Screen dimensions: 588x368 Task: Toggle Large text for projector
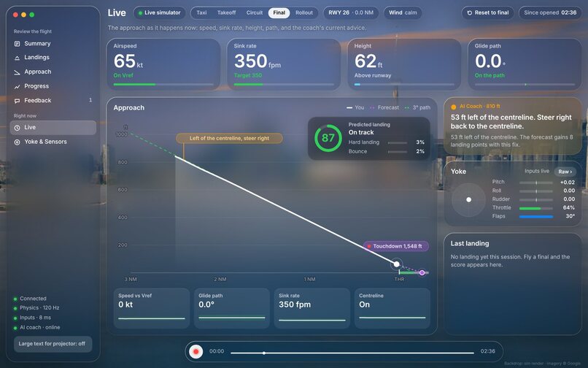pyautogui.click(x=53, y=344)
